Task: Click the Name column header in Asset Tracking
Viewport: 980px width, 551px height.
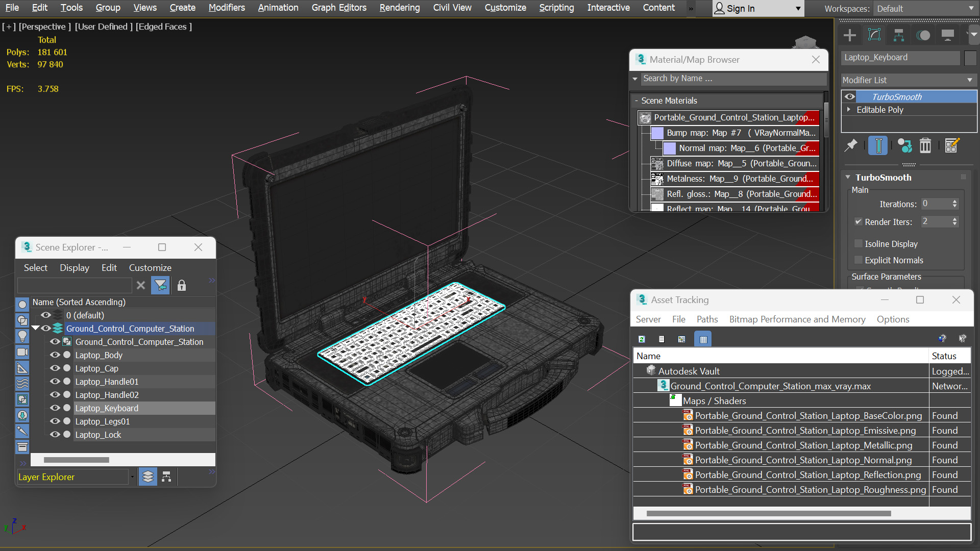Action: click(781, 356)
